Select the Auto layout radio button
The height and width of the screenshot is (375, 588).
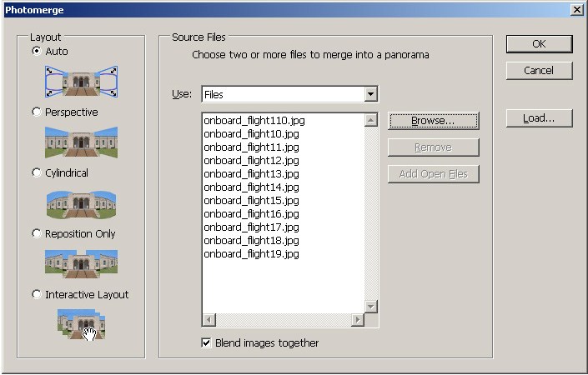point(36,52)
